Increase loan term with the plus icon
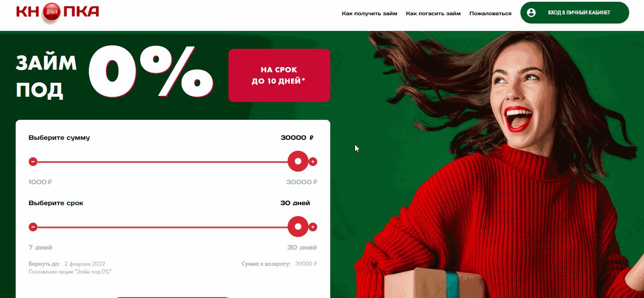The height and width of the screenshot is (298, 644). 313,227
